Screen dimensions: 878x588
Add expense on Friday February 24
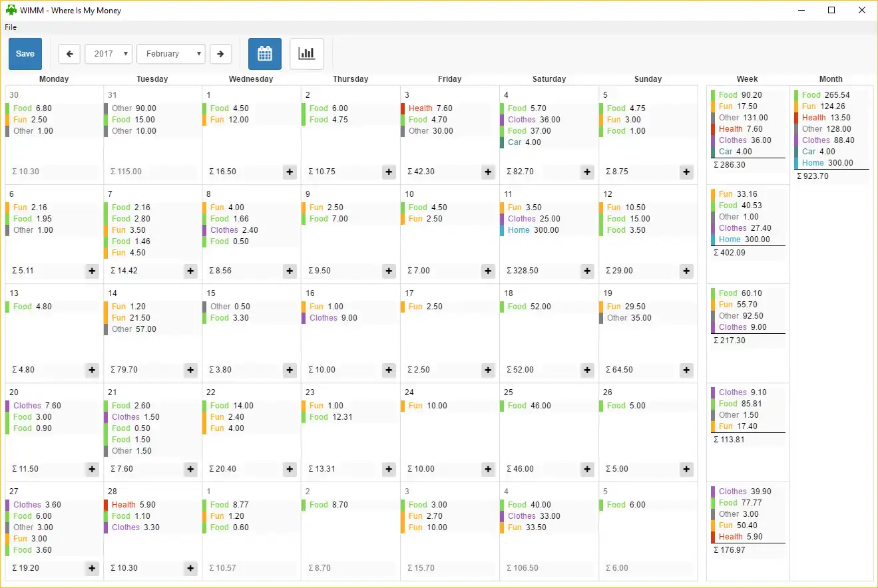(488, 469)
